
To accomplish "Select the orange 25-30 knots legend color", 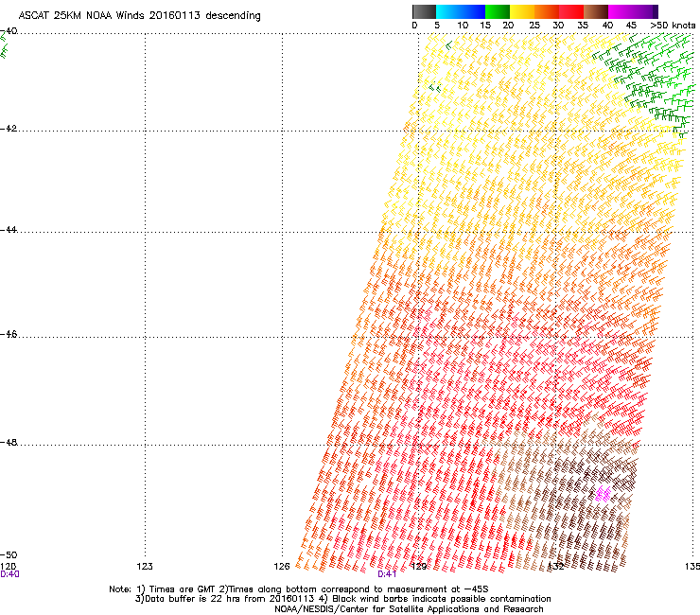I will click(x=547, y=11).
